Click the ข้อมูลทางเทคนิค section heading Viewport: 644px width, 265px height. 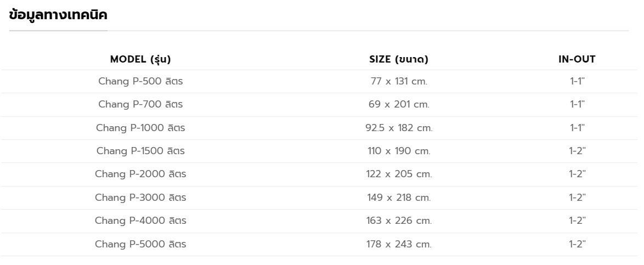[x=58, y=16]
